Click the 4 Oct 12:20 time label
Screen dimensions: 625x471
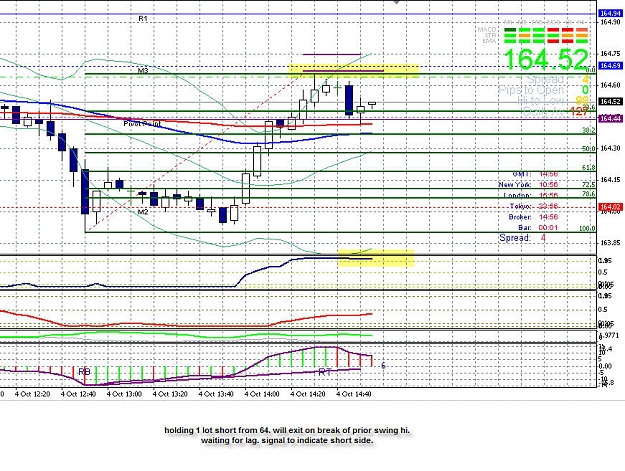(32, 394)
